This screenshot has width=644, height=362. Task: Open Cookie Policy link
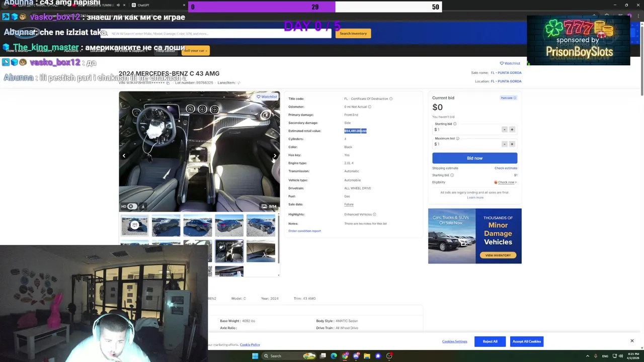(250, 345)
